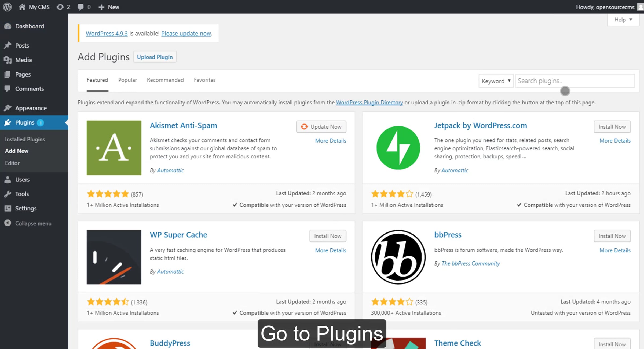Click Install Now for bbPress
The image size is (644, 349).
point(612,236)
